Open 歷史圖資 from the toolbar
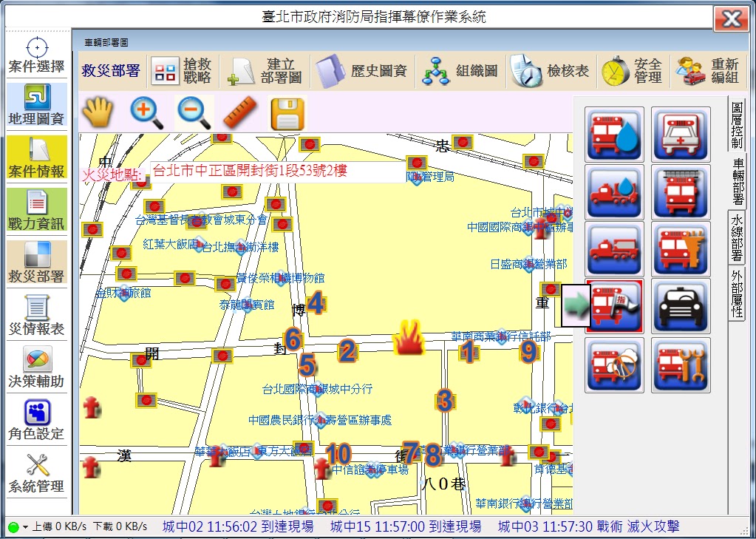 click(x=362, y=70)
